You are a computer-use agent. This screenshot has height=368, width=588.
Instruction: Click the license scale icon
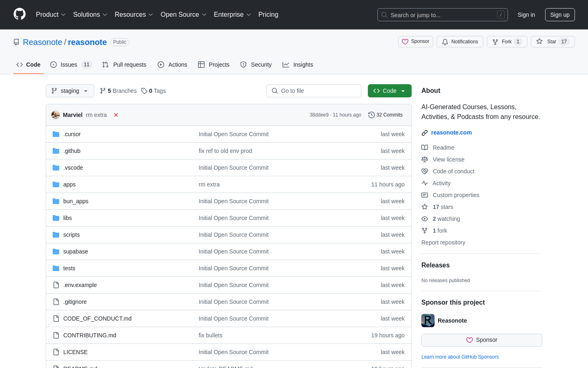point(425,159)
